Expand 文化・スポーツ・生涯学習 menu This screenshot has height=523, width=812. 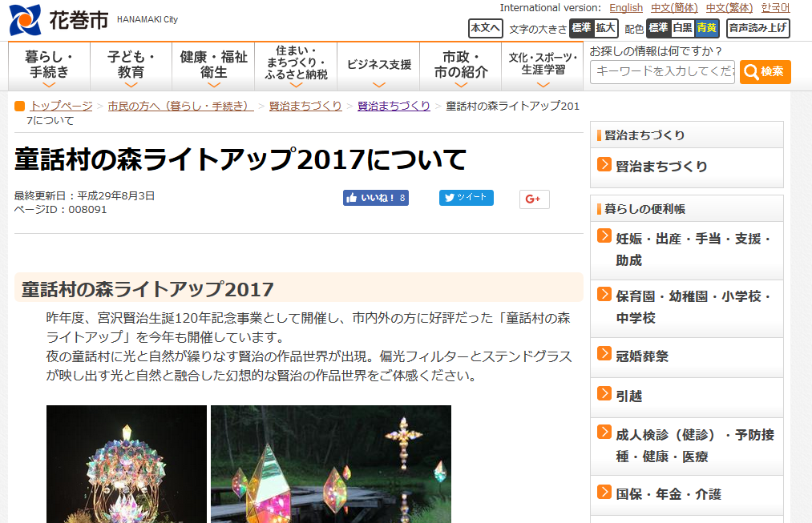tap(543, 66)
